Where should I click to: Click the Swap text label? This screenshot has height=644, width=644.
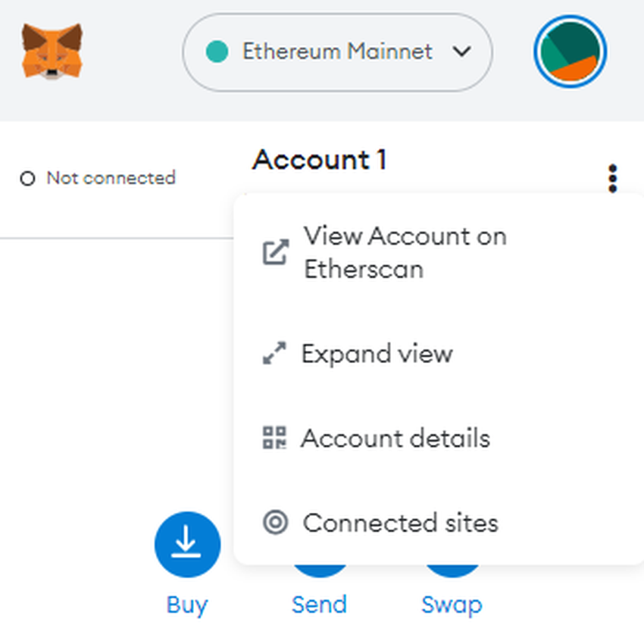[x=452, y=605]
